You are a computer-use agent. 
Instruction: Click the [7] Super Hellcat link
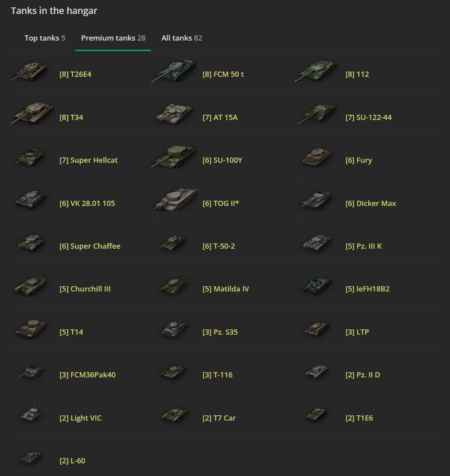point(89,160)
